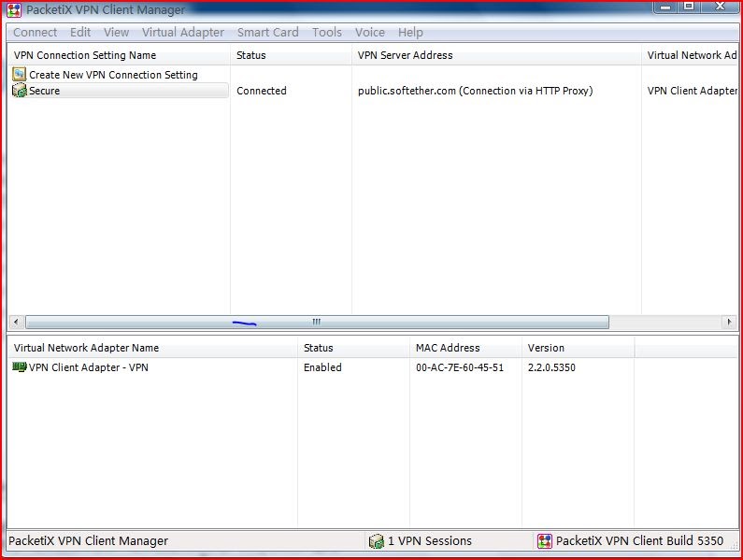Open the View menu
Image resolution: width=743 pixels, height=560 pixels.
click(116, 32)
